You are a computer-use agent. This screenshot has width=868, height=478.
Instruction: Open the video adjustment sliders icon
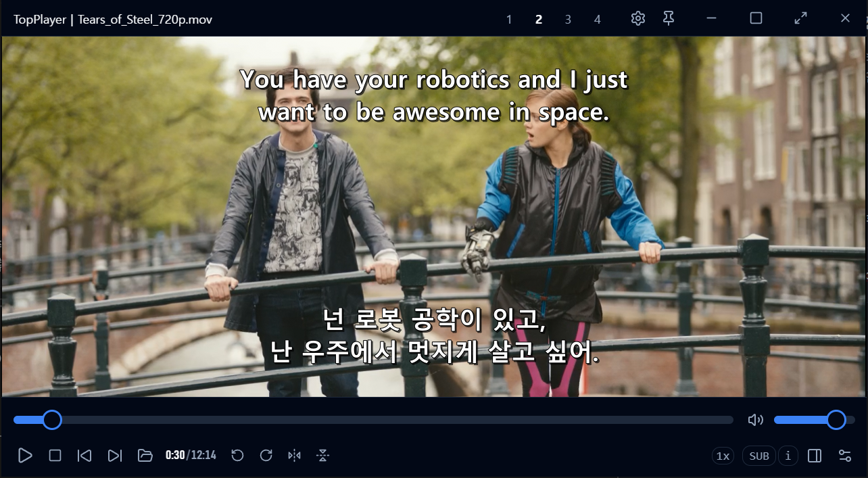pos(845,456)
